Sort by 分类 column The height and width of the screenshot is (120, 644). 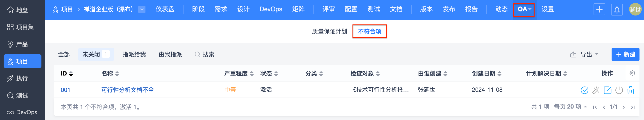(x=314, y=74)
